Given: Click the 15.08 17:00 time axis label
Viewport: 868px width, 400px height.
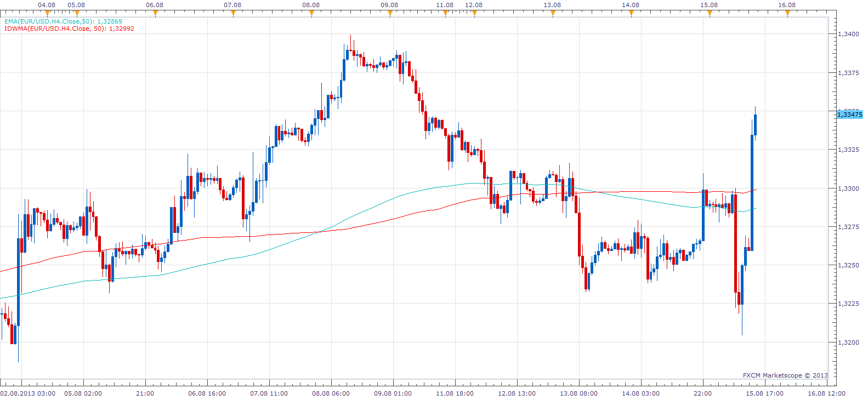Looking at the screenshot, I should point(764,393).
